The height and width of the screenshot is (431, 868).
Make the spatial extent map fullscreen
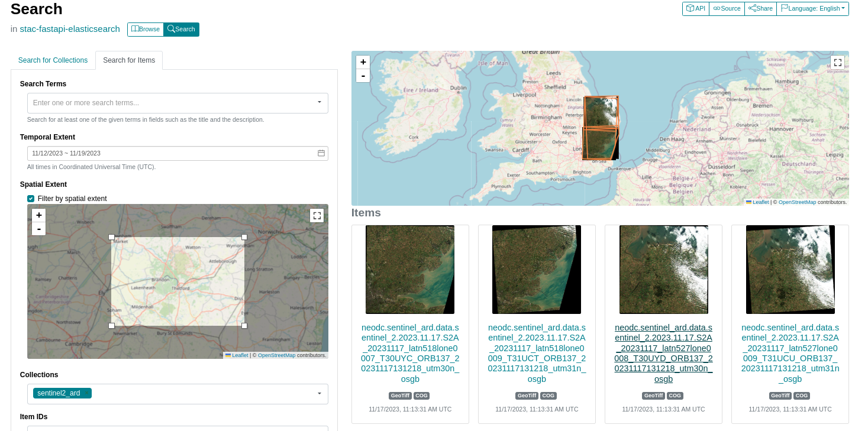coord(317,215)
